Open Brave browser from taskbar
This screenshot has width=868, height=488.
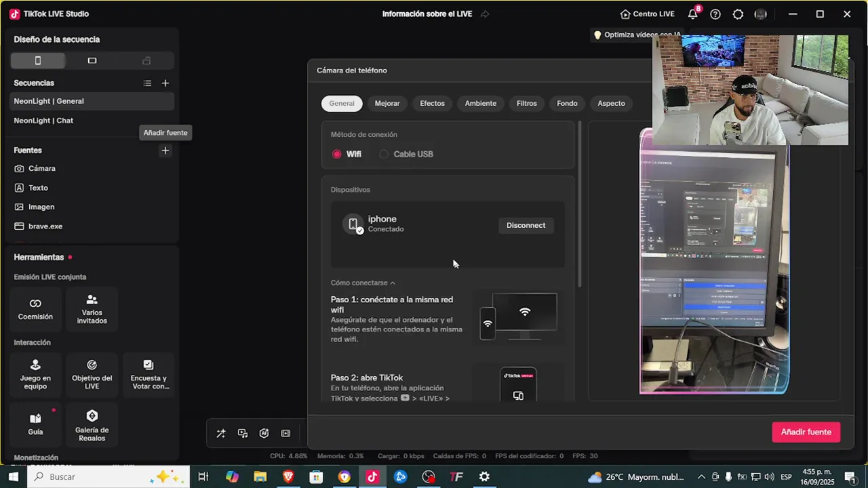tap(288, 477)
